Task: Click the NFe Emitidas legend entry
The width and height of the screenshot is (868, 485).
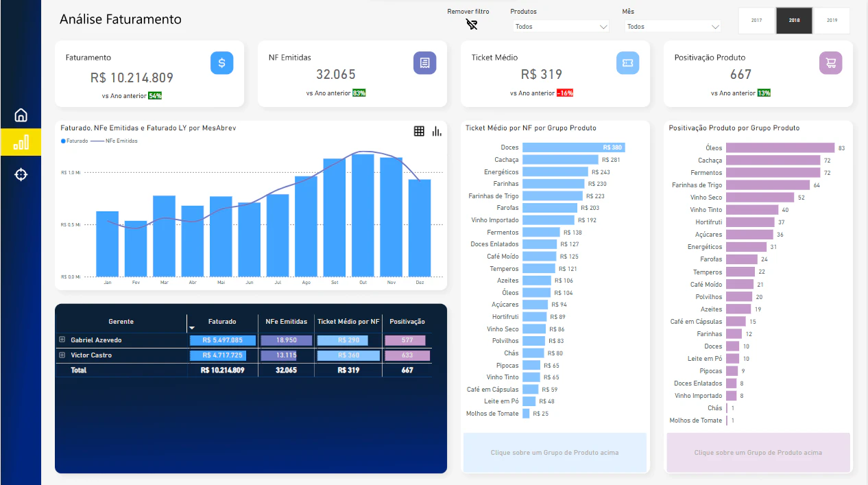Action: [x=114, y=141]
